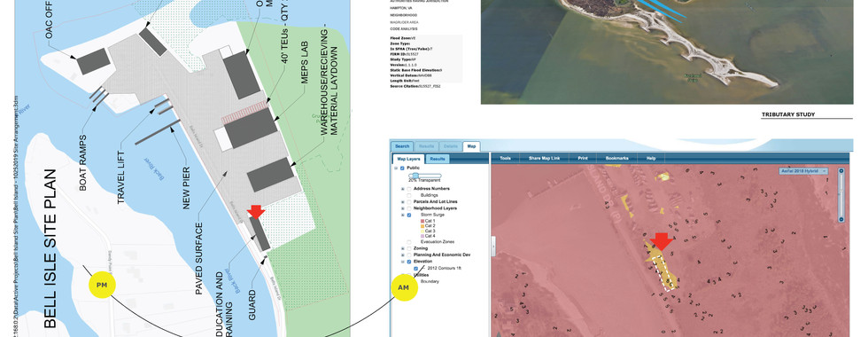Click the WAREHOUSE/RECIEVING label

click(x=324, y=80)
